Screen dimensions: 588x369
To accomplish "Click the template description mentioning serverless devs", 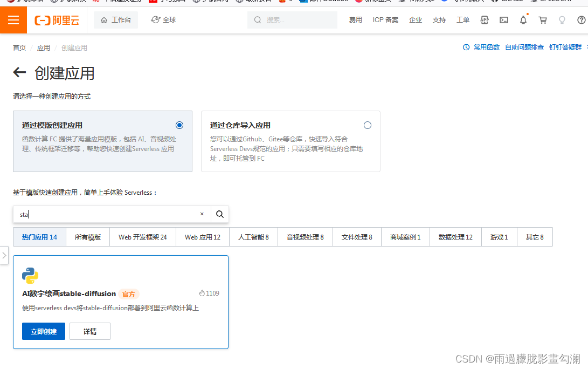I will click(110, 308).
